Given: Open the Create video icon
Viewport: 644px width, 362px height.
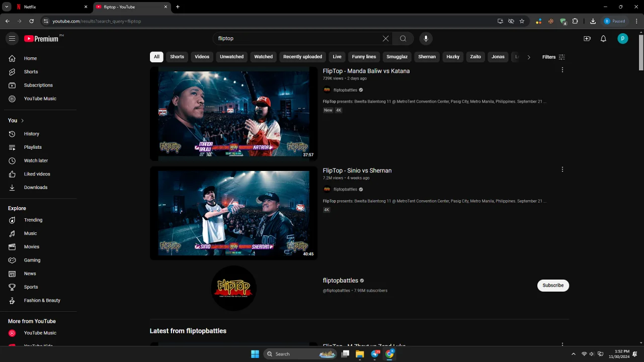Looking at the screenshot, I should (587, 39).
